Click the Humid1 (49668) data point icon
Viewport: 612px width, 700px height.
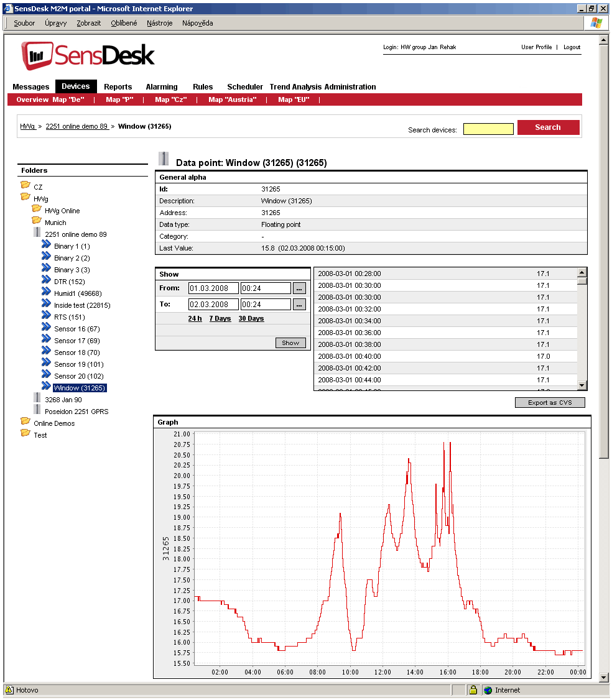pyautogui.click(x=46, y=293)
